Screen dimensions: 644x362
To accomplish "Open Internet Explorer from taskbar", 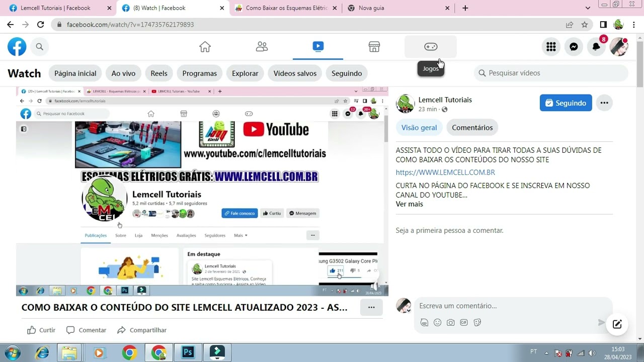I will [41, 352].
